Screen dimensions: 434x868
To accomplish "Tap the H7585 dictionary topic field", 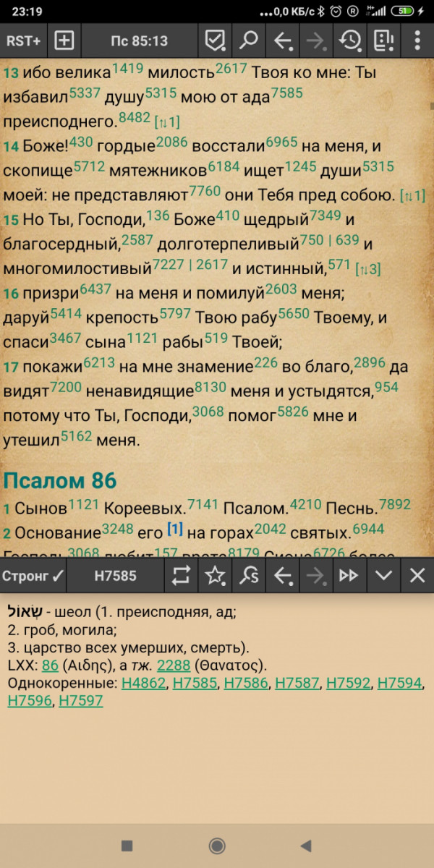I will click(x=115, y=576).
